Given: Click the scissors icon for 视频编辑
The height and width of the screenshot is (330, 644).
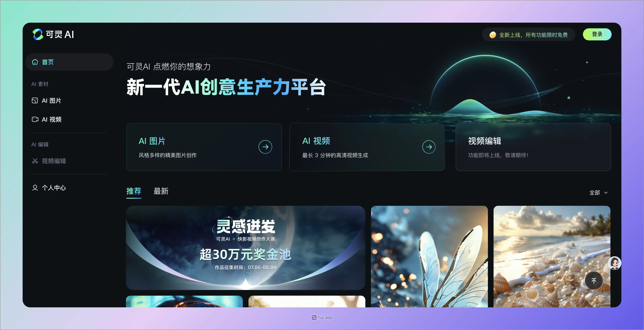Looking at the screenshot, I should coord(35,161).
